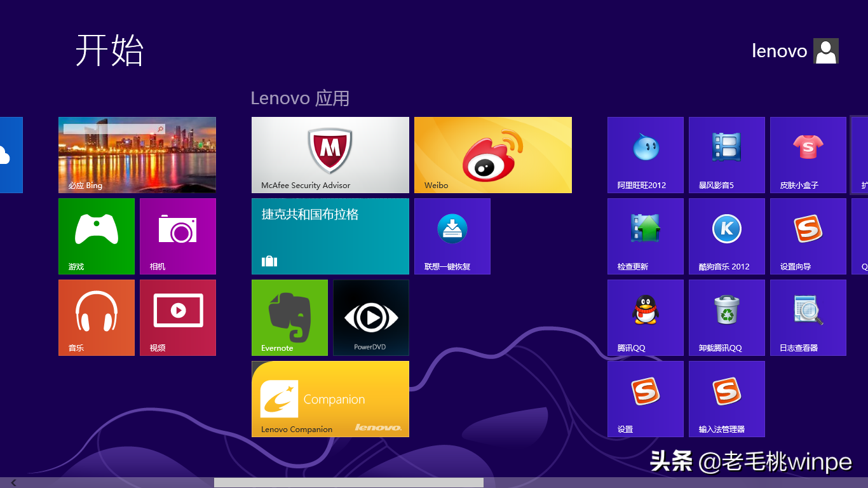Open 酷狗音乐 2012 tile
The width and height of the screenshot is (868, 488).
(727, 236)
